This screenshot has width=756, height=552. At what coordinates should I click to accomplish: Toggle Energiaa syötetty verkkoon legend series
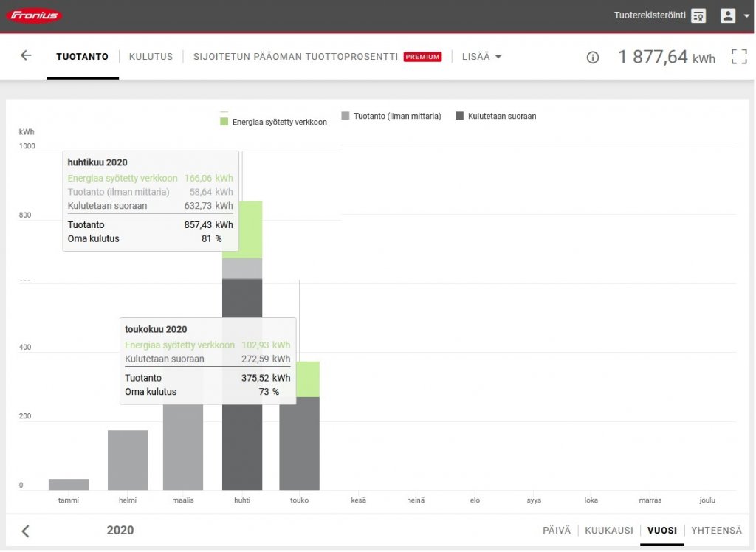click(273, 122)
